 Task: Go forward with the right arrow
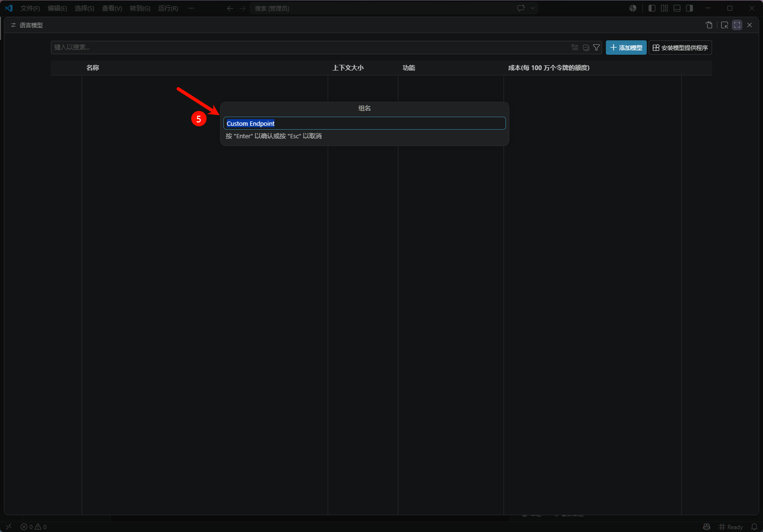click(x=243, y=8)
